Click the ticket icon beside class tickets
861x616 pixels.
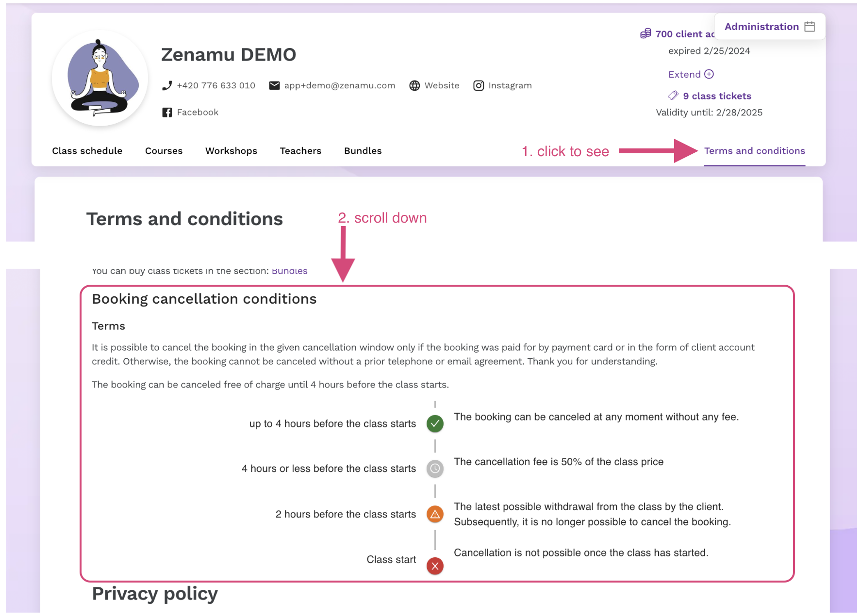click(x=673, y=96)
